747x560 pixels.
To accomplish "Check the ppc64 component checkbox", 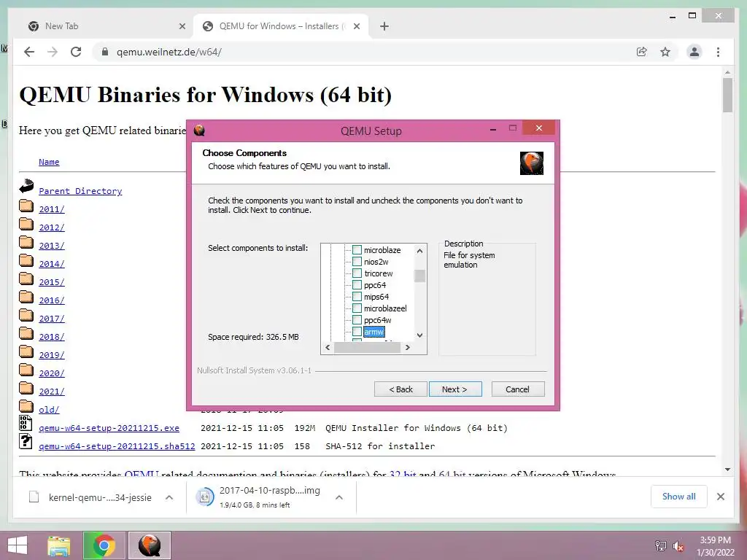I will pos(357,285).
